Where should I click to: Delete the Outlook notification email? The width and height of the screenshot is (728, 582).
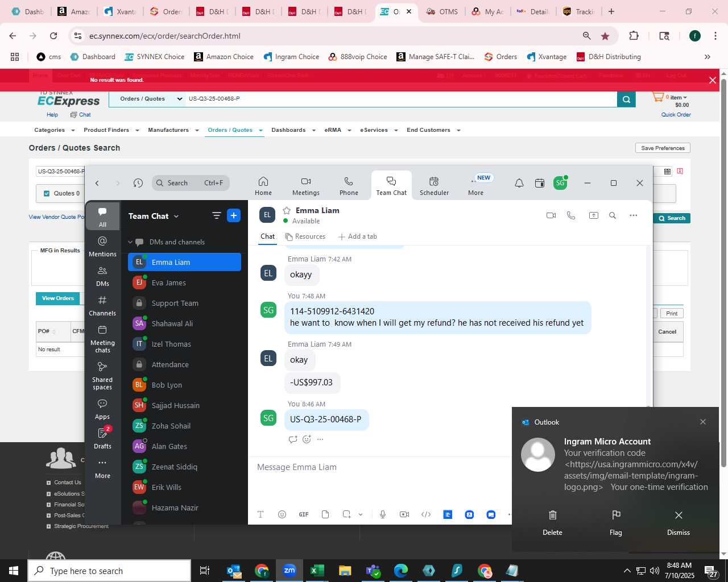(x=552, y=523)
